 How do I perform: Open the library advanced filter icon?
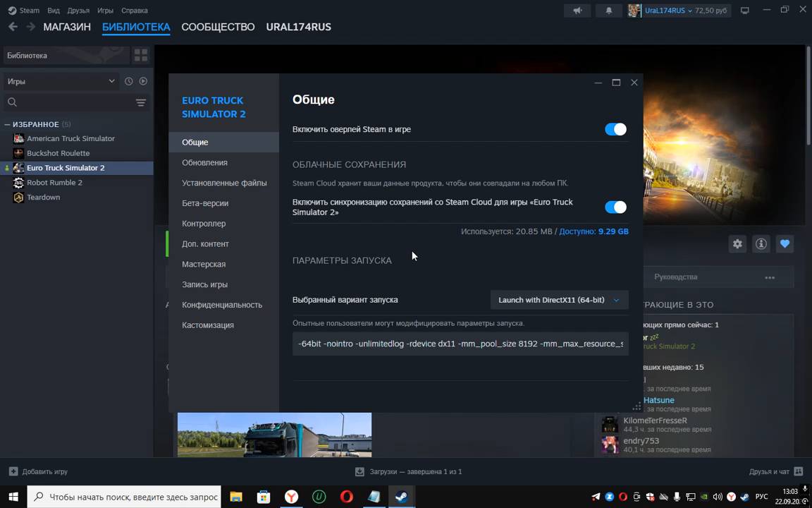point(141,102)
